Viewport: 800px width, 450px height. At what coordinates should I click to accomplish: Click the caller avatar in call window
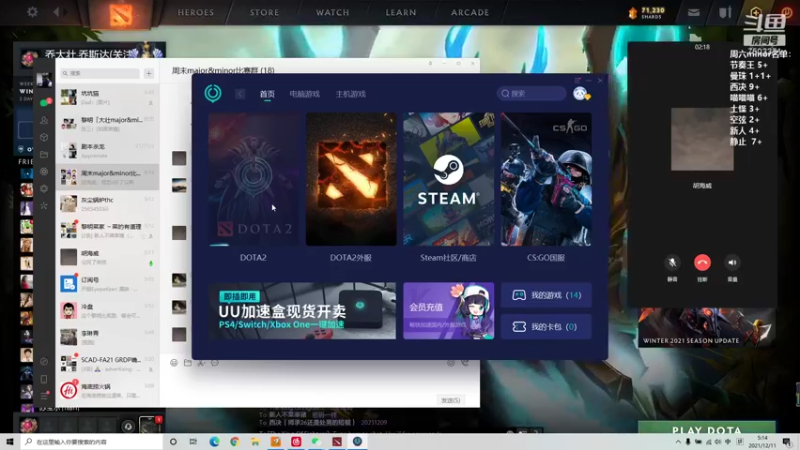click(702, 139)
